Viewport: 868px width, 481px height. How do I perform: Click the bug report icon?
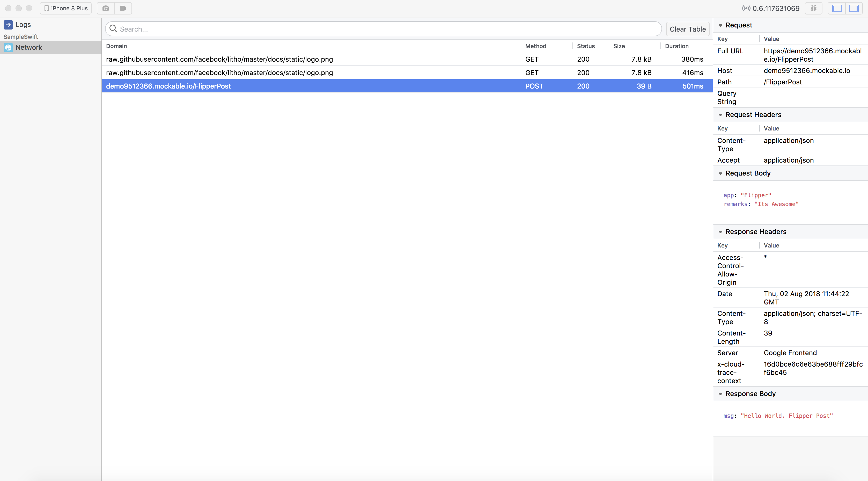(x=813, y=9)
